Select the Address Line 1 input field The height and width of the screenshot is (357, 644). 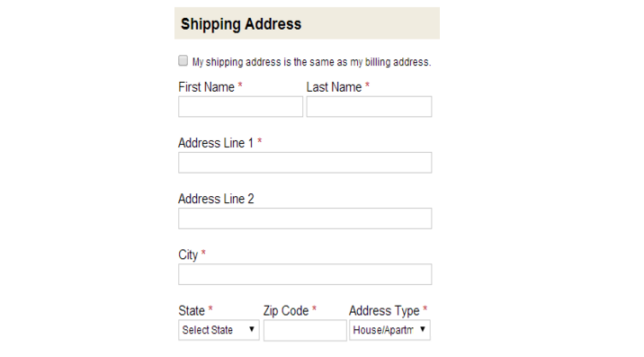point(305,163)
